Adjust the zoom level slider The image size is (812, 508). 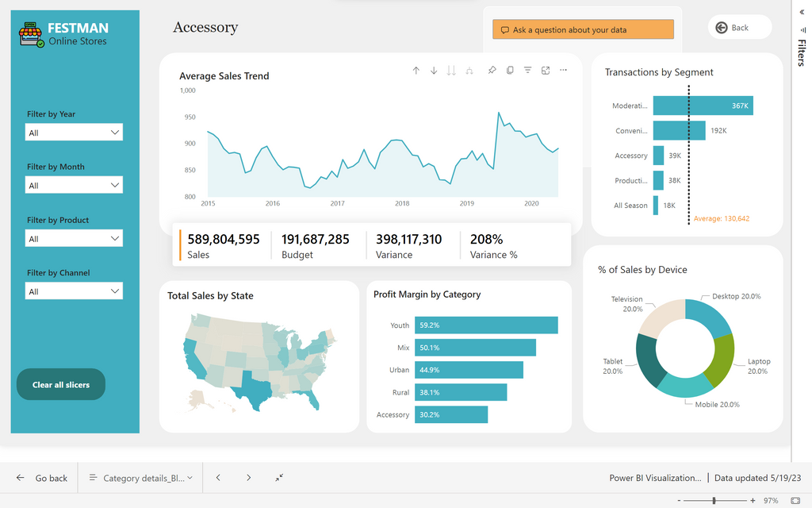click(x=714, y=501)
